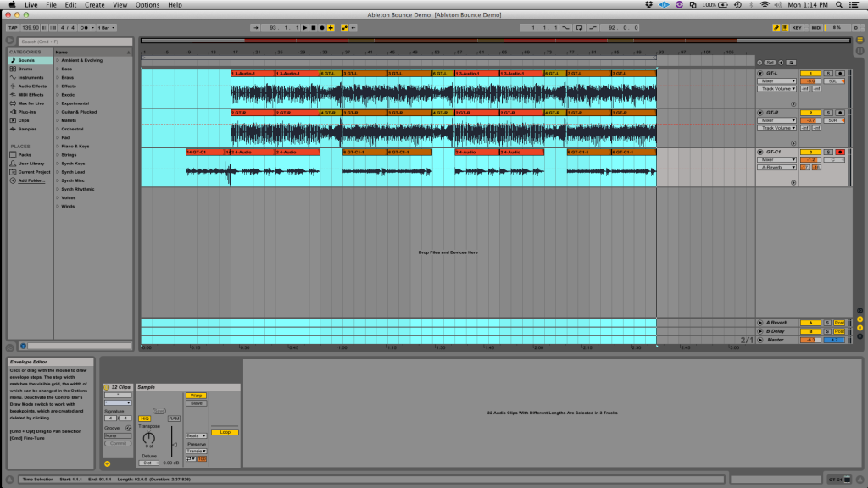The height and width of the screenshot is (488, 868).
Task: Toggle the MIDI map mode switch
Action: [816, 28]
